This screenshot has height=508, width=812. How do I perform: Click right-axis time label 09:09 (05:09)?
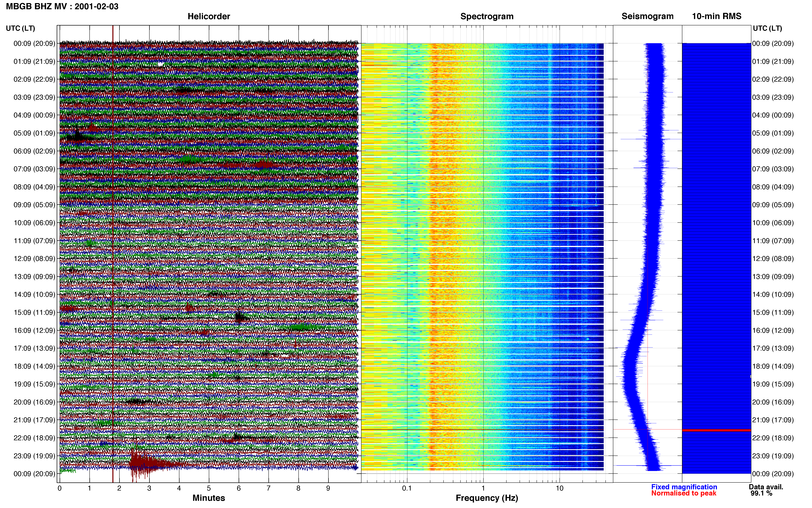[773, 205]
